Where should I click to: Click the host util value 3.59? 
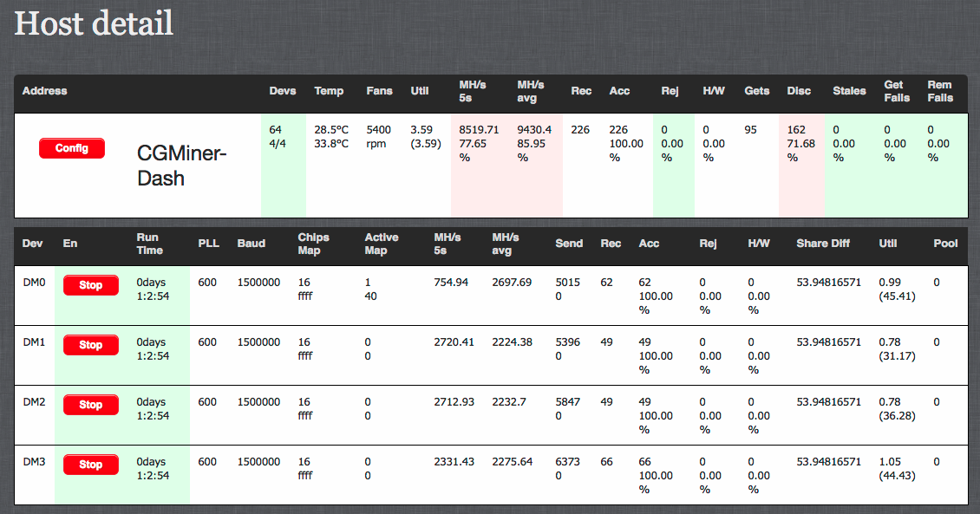coord(421,130)
